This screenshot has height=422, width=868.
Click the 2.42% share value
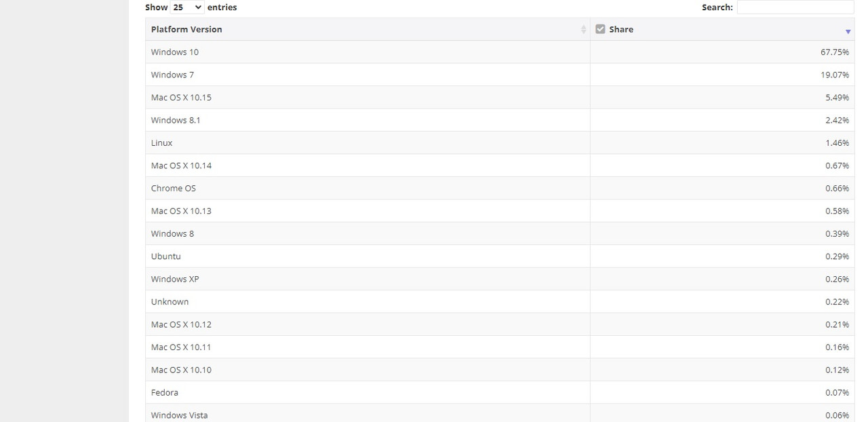pos(837,120)
